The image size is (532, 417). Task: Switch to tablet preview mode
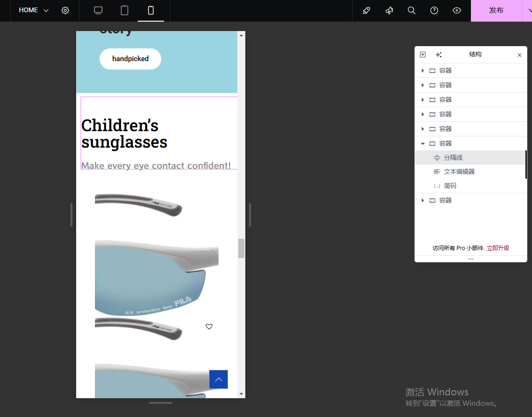[x=125, y=10]
